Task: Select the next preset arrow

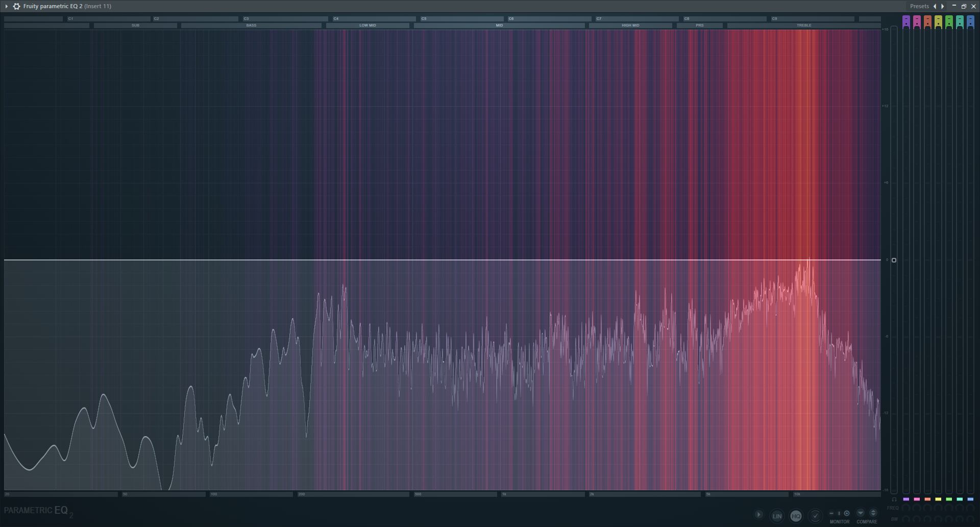Action: coord(943,6)
